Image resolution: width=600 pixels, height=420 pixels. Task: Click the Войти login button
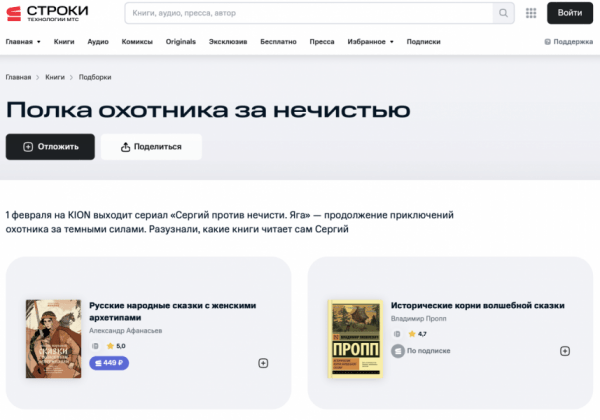point(570,13)
